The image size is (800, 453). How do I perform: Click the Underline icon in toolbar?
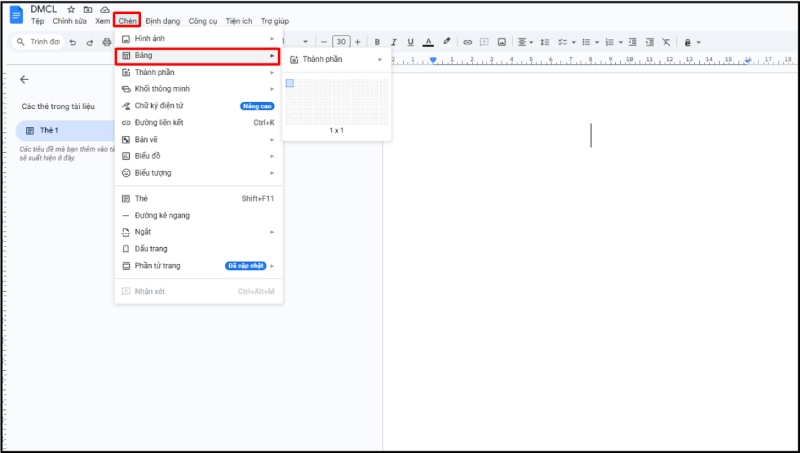(410, 42)
